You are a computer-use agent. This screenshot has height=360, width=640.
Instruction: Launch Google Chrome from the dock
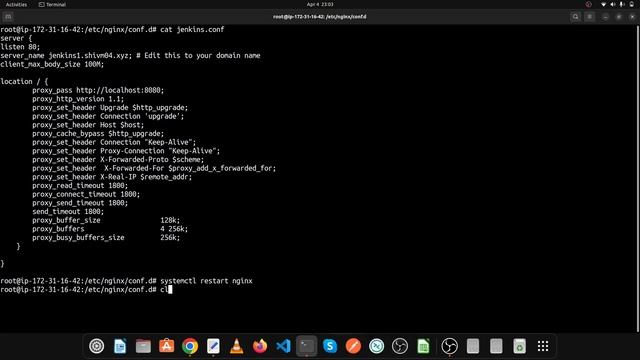pyautogui.click(x=190, y=346)
